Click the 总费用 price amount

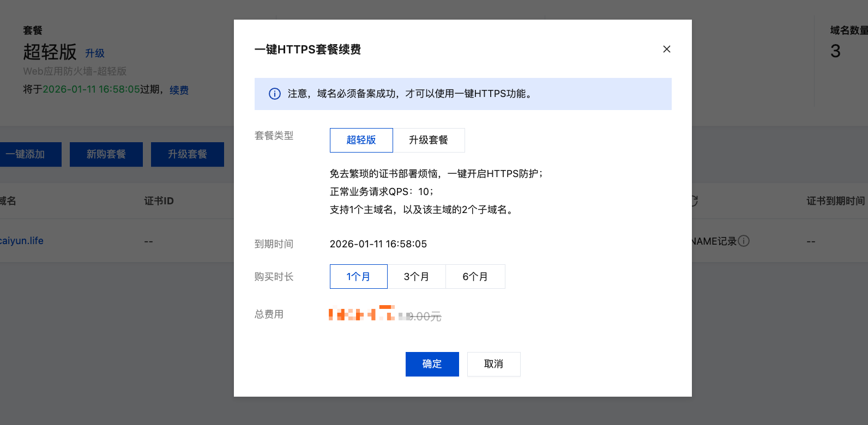385,315
